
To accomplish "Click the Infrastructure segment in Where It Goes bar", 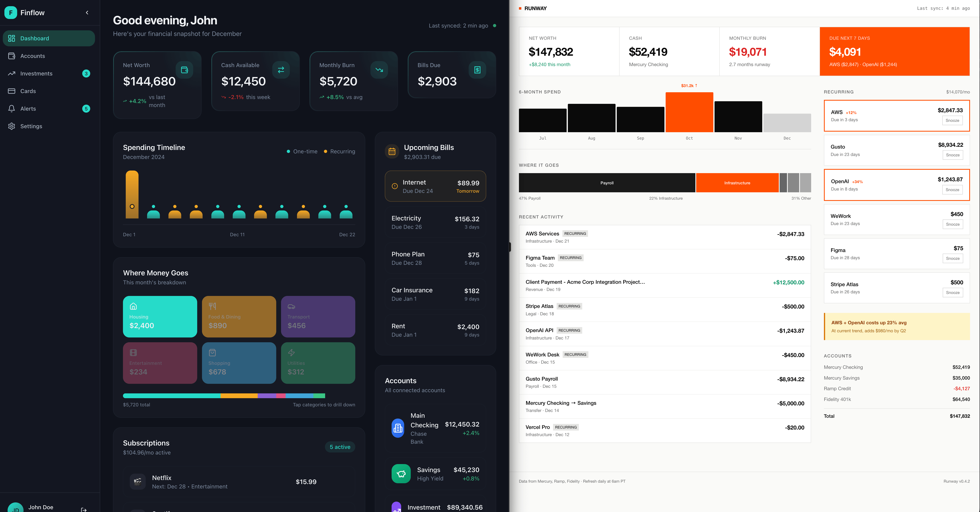I will point(737,183).
